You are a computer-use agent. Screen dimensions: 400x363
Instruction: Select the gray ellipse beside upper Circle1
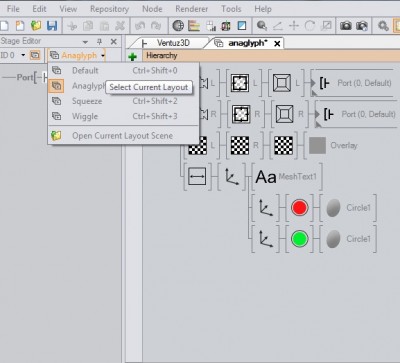pyautogui.click(x=333, y=208)
